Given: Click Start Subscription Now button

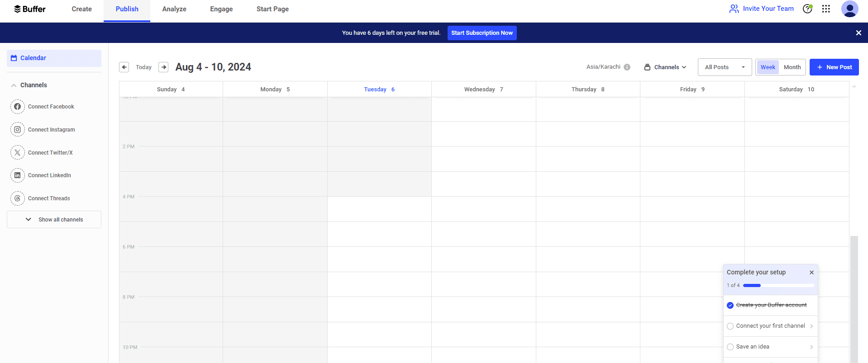Looking at the screenshot, I should 482,33.
